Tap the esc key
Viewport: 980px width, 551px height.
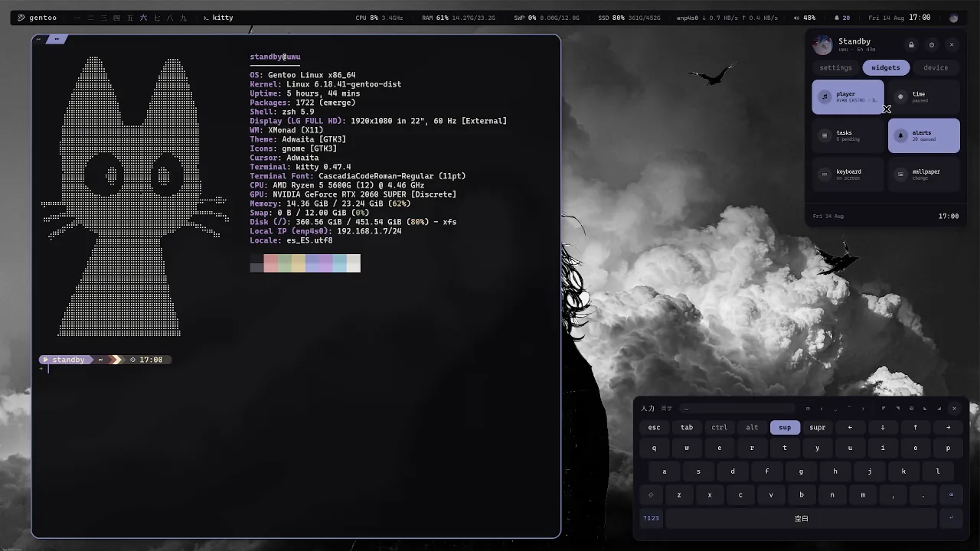tap(654, 428)
